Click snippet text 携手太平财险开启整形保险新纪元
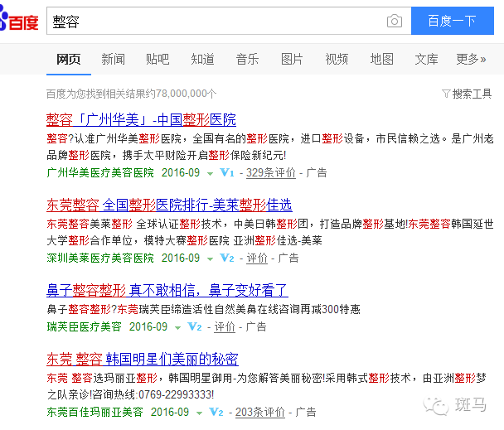 203,156
